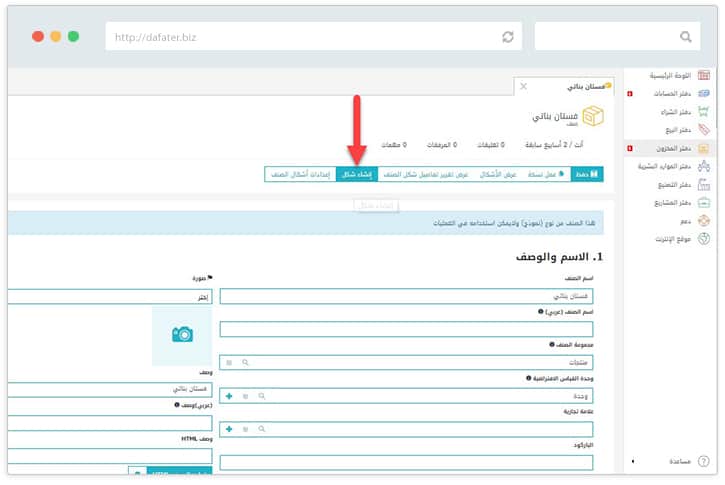This screenshot has width=725, height=485.
Task: Open the Website globe icon in sidebar
Action: point(704,239)
